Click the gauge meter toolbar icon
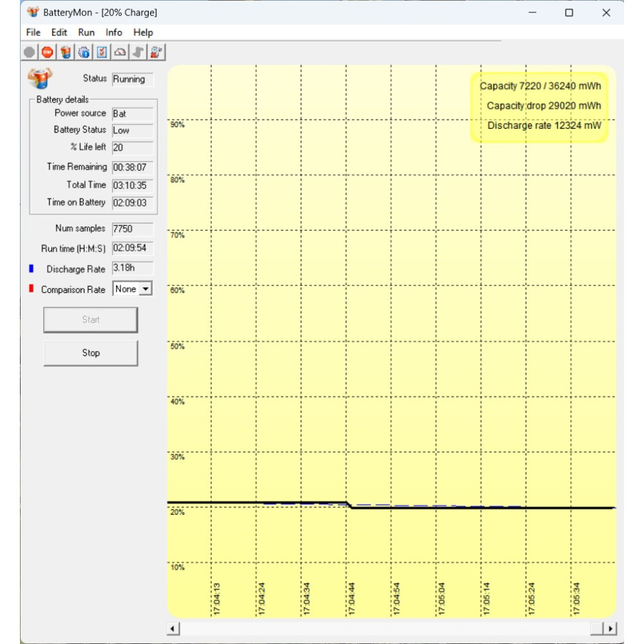The image size is (644, 644). 120,52
